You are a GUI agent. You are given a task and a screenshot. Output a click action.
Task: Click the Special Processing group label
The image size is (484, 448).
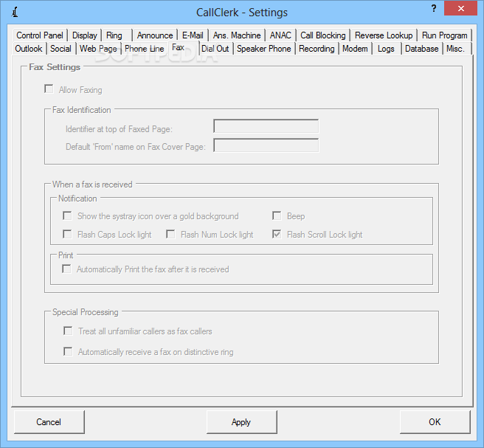tap(85, 312)
